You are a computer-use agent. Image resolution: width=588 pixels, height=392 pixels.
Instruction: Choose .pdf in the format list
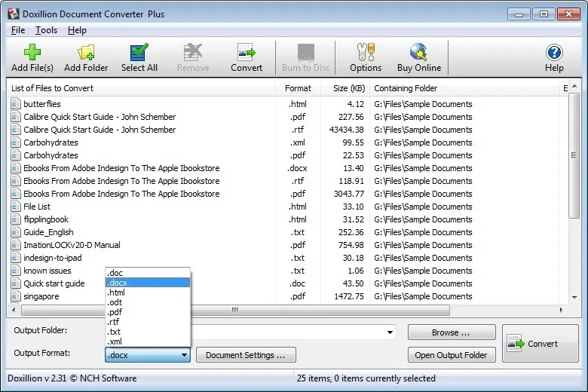tap(148, 312)
